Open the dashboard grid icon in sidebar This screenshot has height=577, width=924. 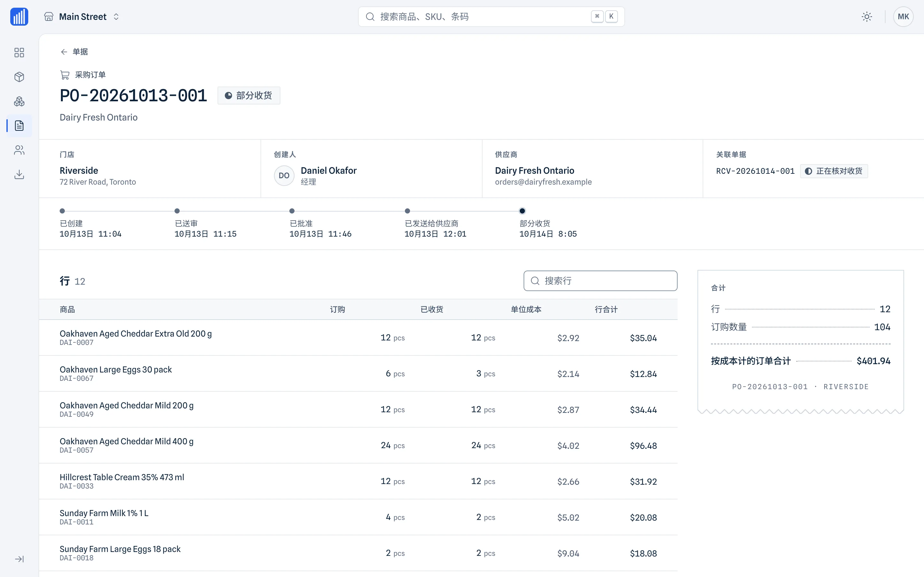click(19, 52)
